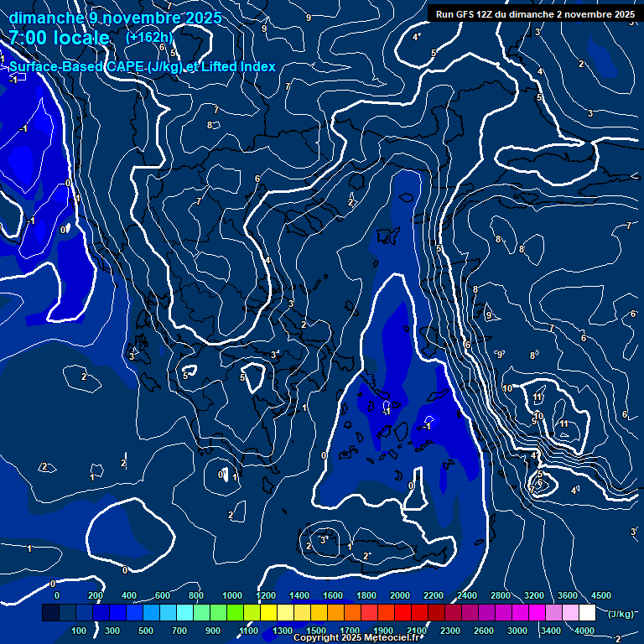The height and width of the screenshot is (644, 644).
Task: Pick the swatch between legend values 3200 and 3400
Action: [x=537, y=612]
